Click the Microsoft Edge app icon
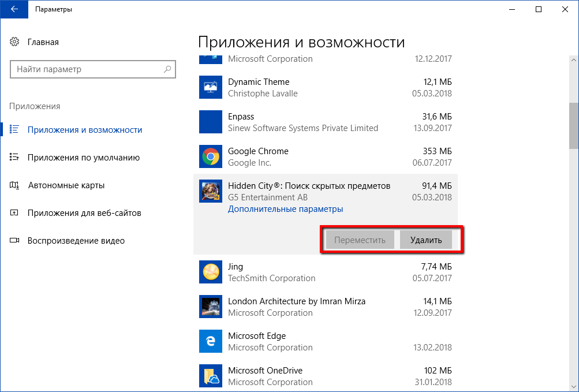579x392 pixels. 210,341
